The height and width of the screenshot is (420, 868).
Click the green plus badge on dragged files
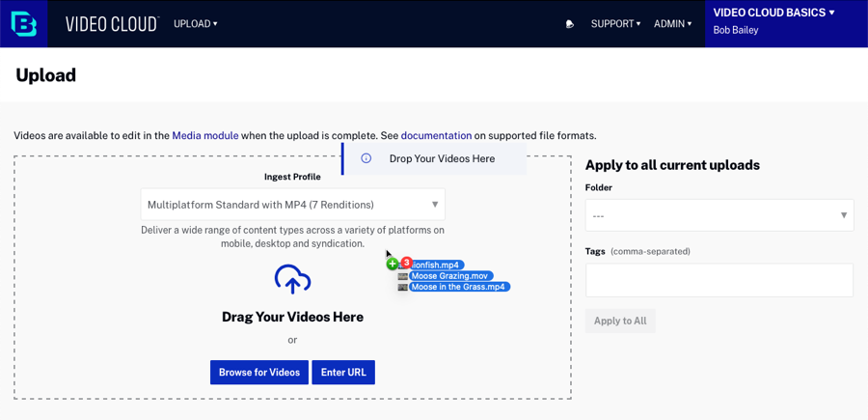393,264
